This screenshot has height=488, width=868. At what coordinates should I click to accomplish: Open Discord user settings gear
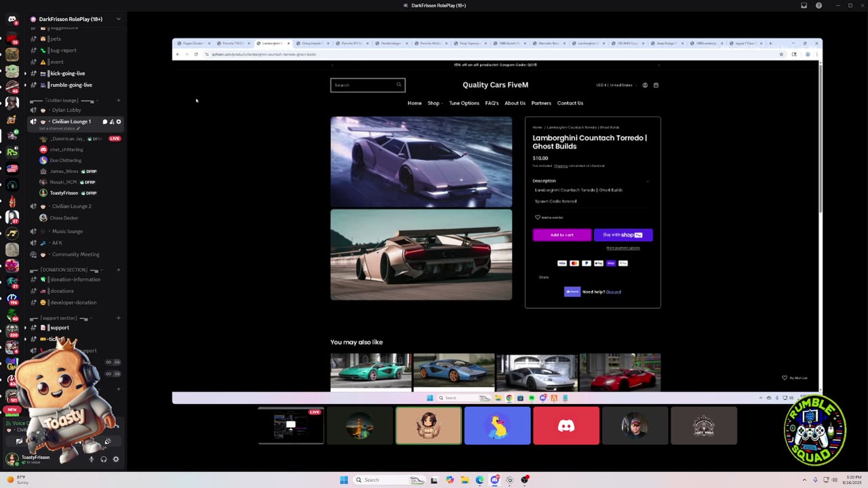[x=116, y=459]
